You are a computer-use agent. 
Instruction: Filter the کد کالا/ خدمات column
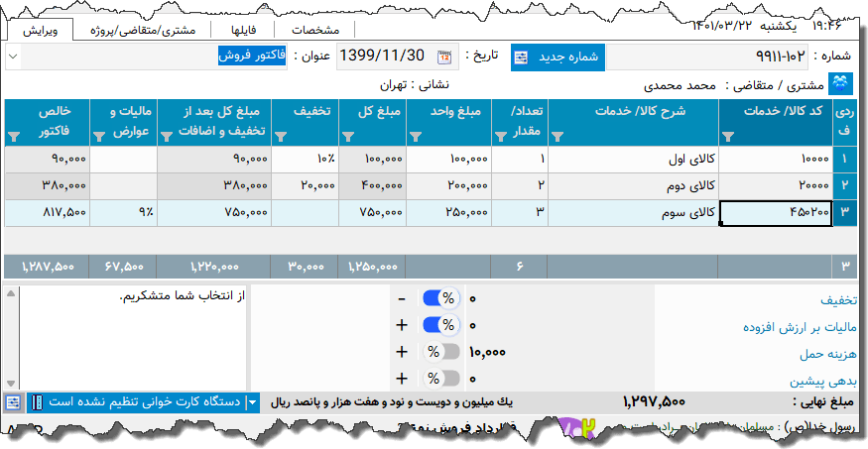click(728, 137)
